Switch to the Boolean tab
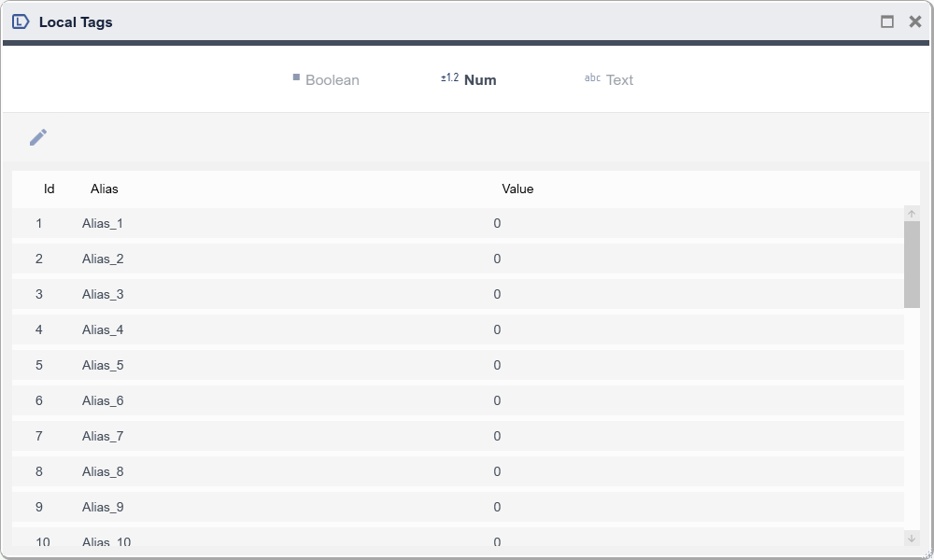The height and width of the screenshot is (560, 934). tap(326, 80)
